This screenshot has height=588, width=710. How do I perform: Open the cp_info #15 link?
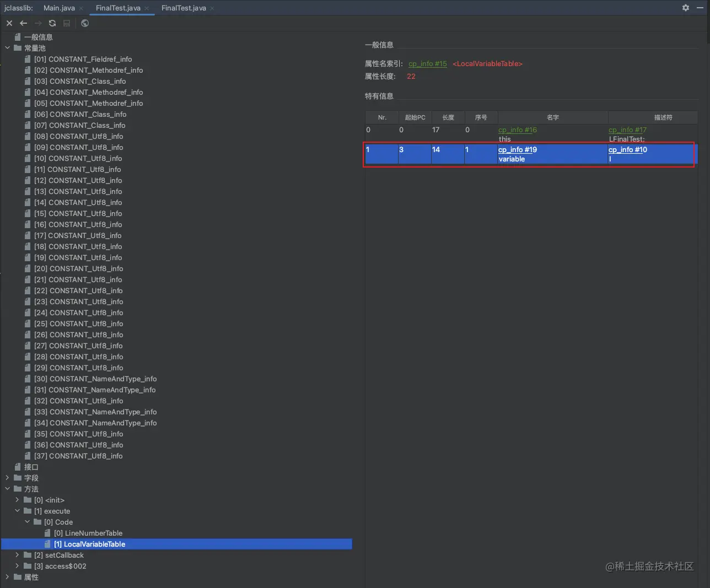(x=428, y=64)
